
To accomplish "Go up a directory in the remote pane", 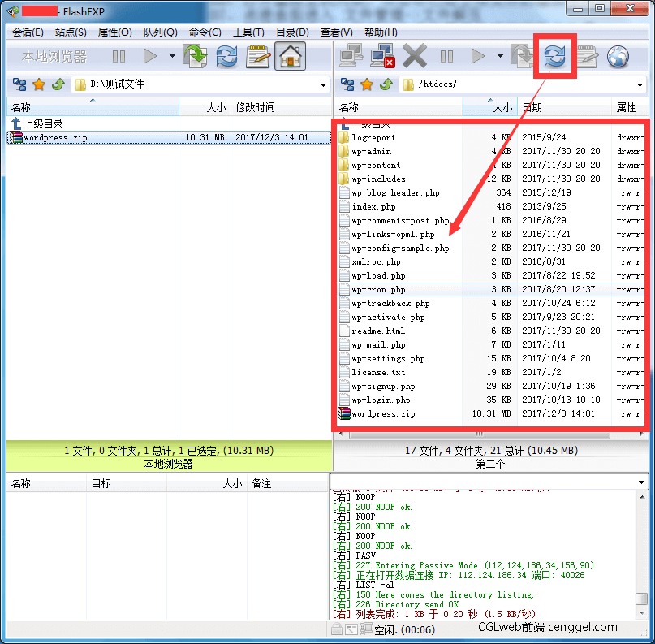I will [x=386, y=84].
